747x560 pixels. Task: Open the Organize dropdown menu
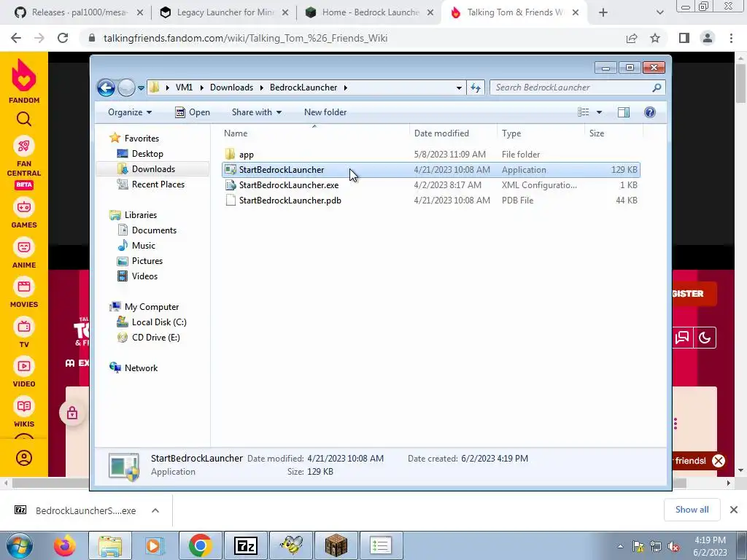(x=130, y=112)
